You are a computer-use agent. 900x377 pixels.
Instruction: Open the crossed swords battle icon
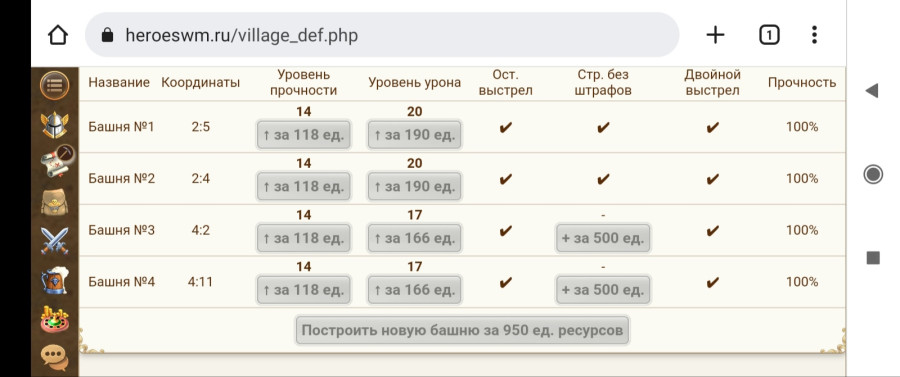(x=55, y=241)
